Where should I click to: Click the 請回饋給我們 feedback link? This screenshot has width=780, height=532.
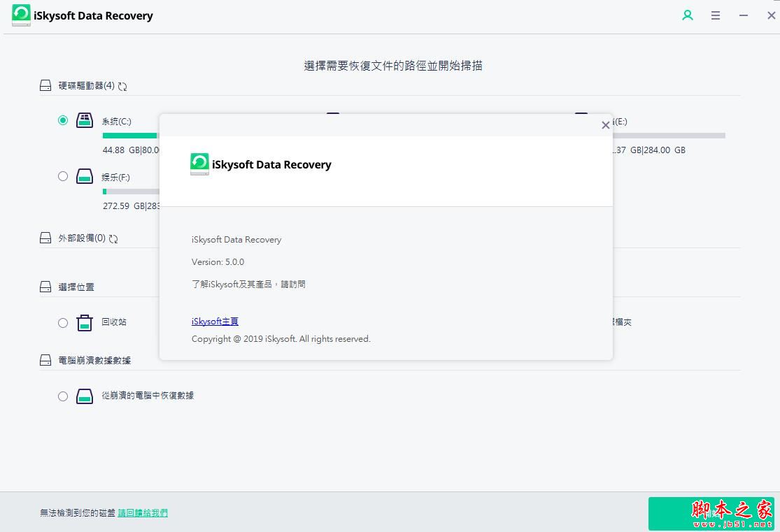[142, 512]
